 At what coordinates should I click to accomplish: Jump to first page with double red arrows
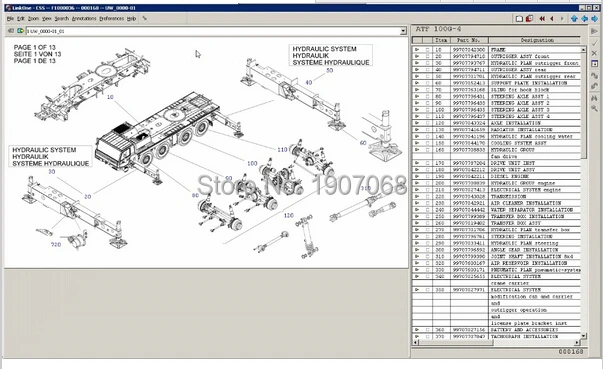[x=542, y=18]
